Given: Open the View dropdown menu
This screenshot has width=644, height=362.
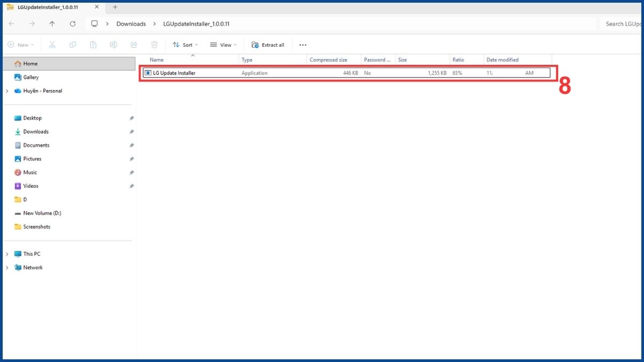Looking at the screenshot, I should pyautogui.click(x=223, y=45).
